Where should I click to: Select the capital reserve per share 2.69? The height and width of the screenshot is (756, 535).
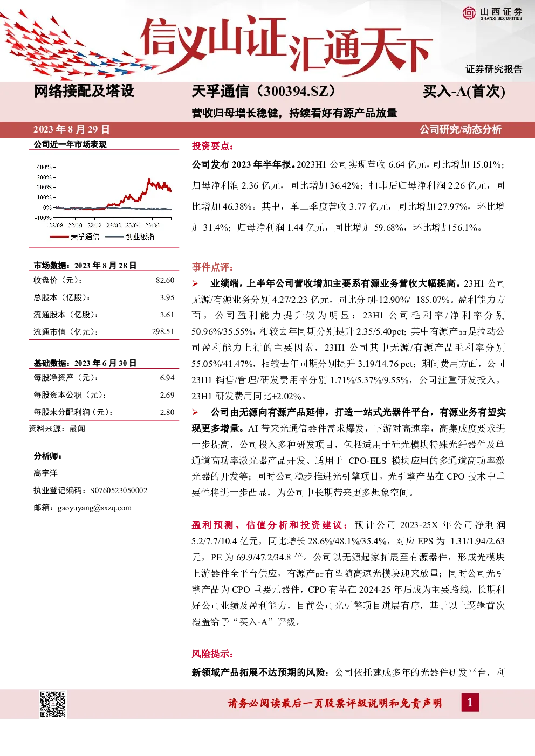point(167,395)
